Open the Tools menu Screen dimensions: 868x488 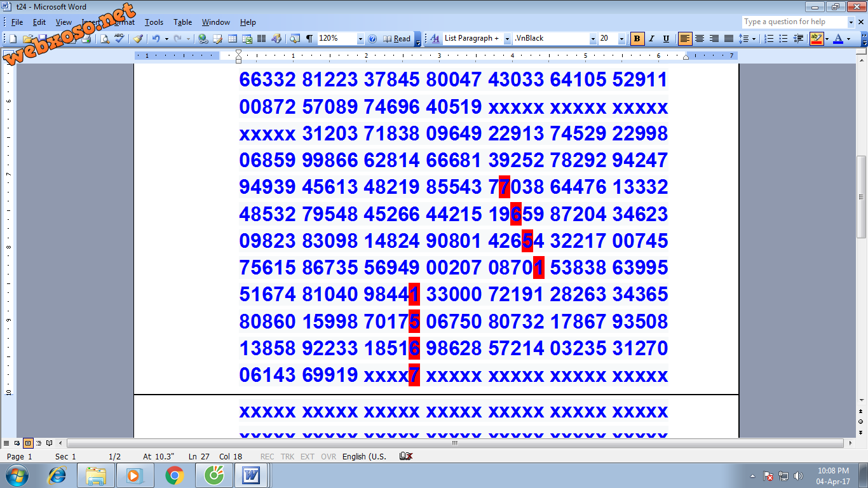[x=154, y=22]
